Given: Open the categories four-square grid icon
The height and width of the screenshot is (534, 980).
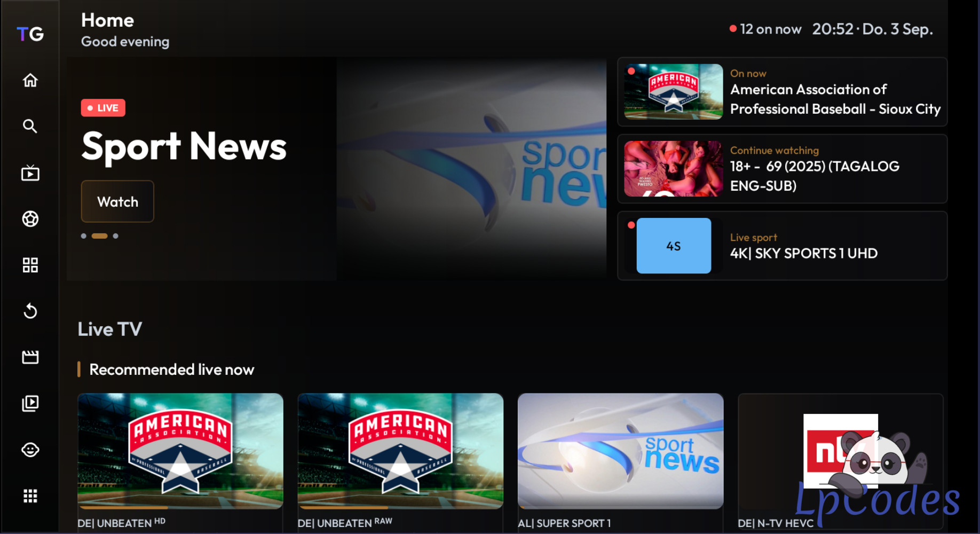Looking at the screenshot, I should pos(30,265).
